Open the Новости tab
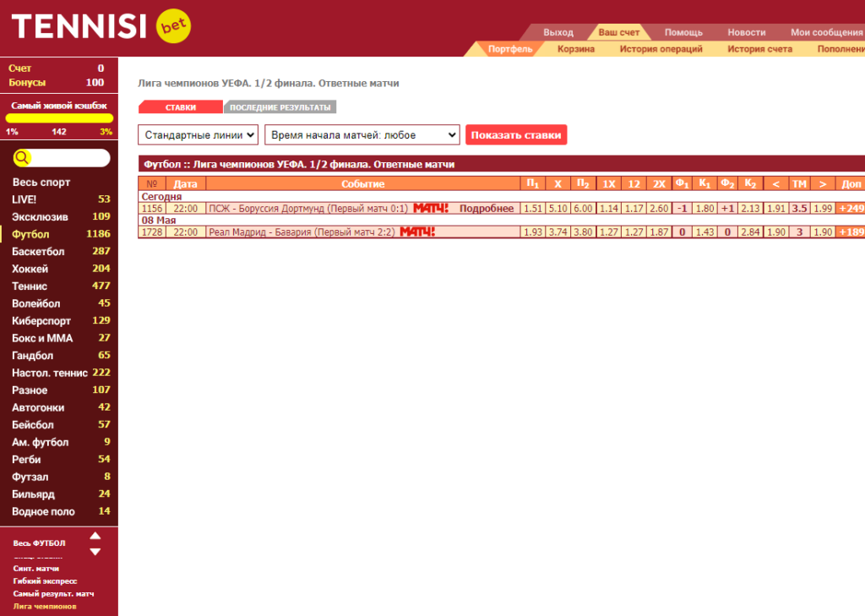This screenshot has height=616, width=865. click(x=747, y=32)
